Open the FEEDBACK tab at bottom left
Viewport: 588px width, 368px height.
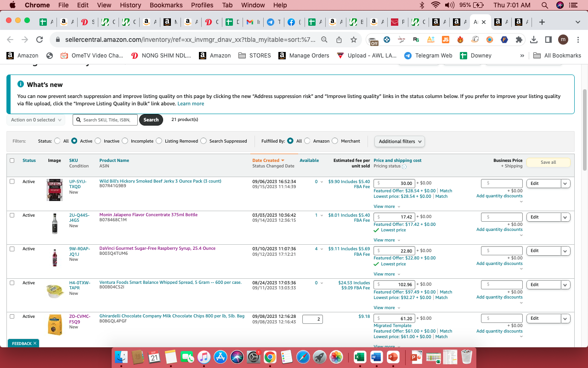click(23, 343)
